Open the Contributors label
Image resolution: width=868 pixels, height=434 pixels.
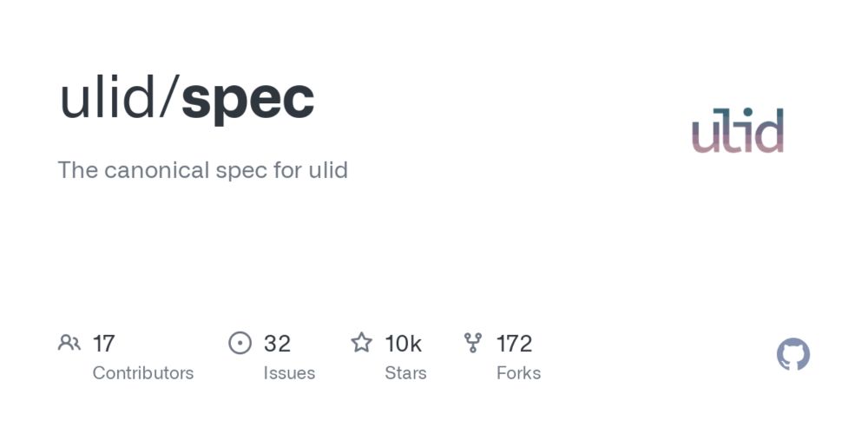[143, 373]
